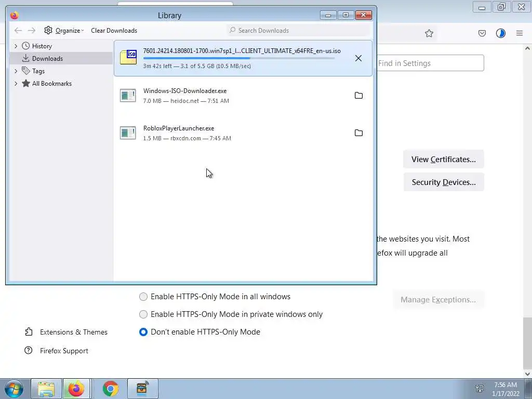The width and height of the screenshot is (532, 399).
Task: Open Firefox Support help icon
Action: click(29, 350)
